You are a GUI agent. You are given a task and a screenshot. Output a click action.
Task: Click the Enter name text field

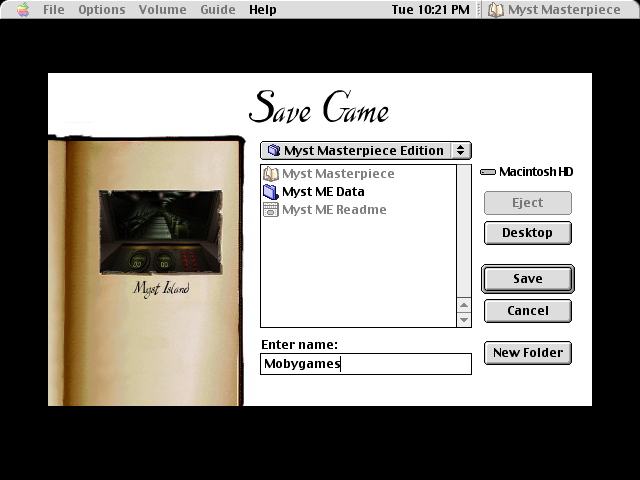click(365, 364)
